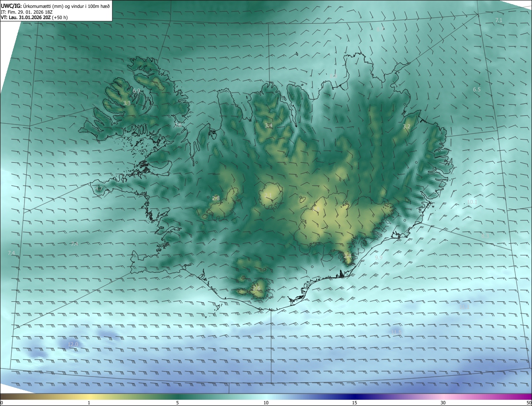Click the 9.9 value off the southeast coast
Image resolution: width=532 pixels, height=406 pixels.
click(x=379, y=258)
